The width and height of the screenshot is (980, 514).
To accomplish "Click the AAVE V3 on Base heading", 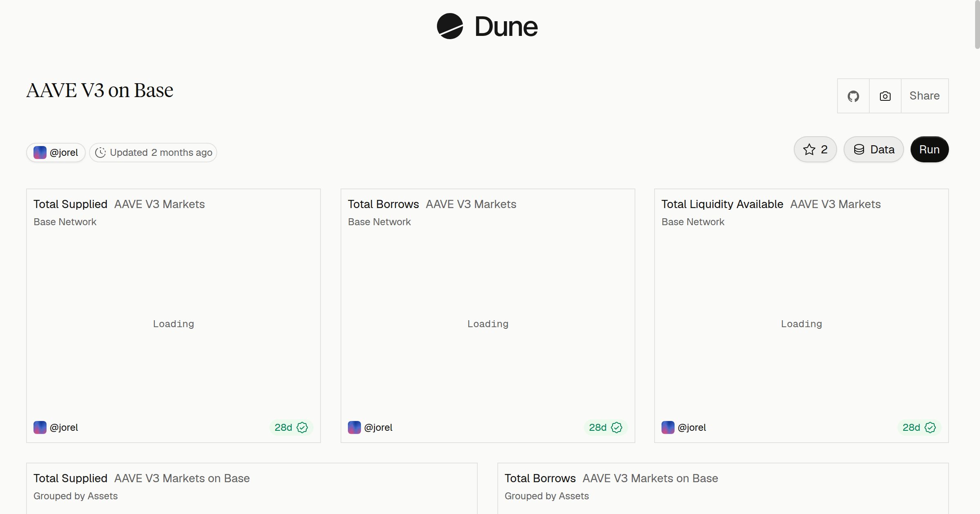I will point(100,90).
